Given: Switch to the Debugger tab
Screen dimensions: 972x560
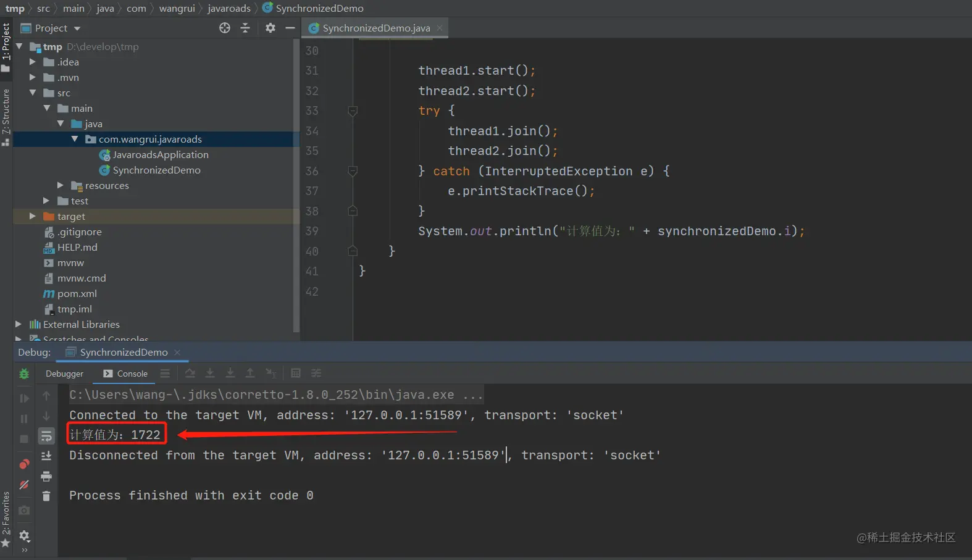Looking at the screenshot, I should (64, 374).
